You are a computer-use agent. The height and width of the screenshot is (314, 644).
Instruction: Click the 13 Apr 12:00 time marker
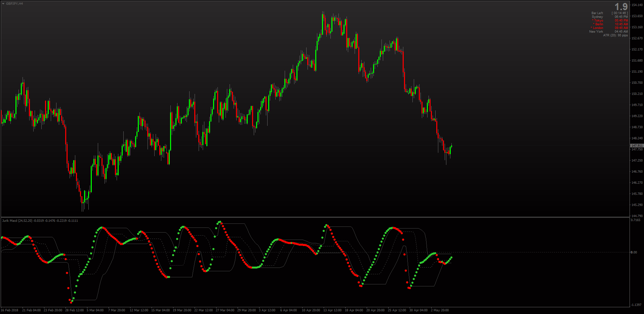(x=332, y=310)
